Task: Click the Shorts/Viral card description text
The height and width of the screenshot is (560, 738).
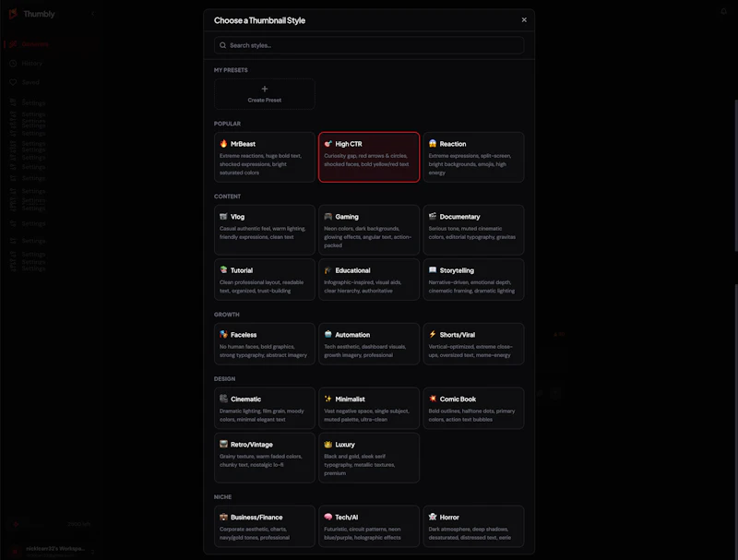Action: pyautogui.click(x=470, y=351)
